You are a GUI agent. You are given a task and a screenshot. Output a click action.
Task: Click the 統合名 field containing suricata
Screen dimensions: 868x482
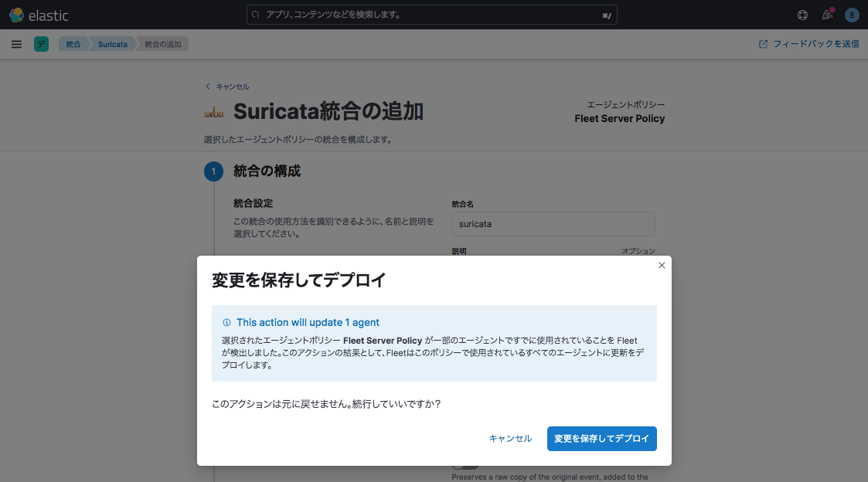[x=553, y=224]
